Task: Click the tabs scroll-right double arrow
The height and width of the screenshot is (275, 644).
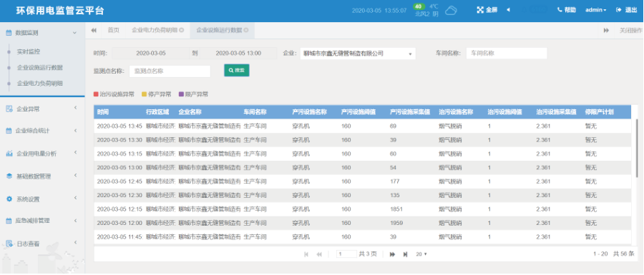Action: (x=606, y=30)
